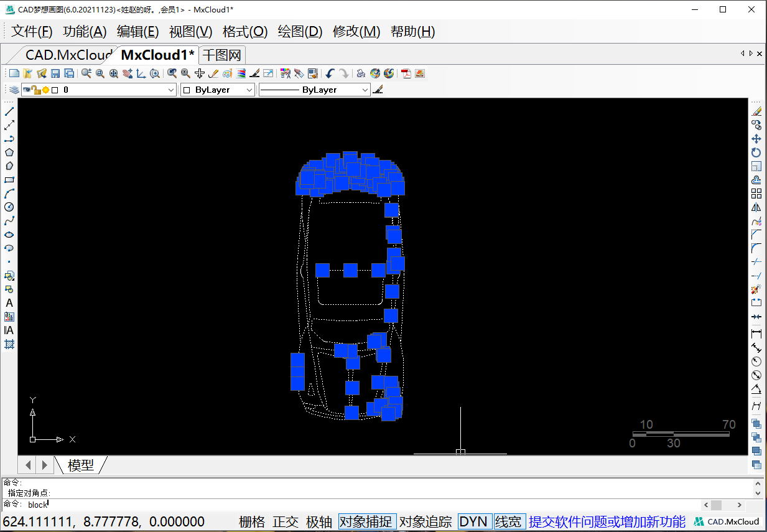The width and height of the screenshot is (767, 532).
Task: Click previous layout arrow near 模型 tab
Action: [28, 465]
